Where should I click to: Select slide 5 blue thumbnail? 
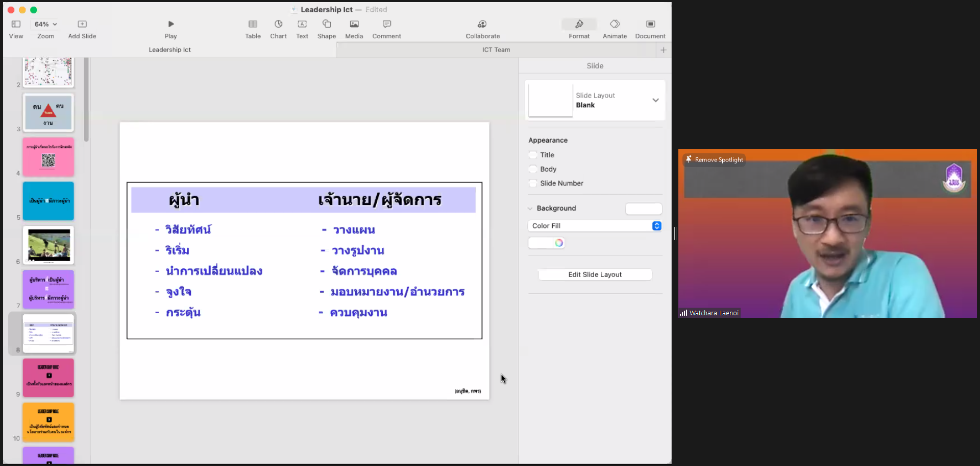tap(48, 201)
